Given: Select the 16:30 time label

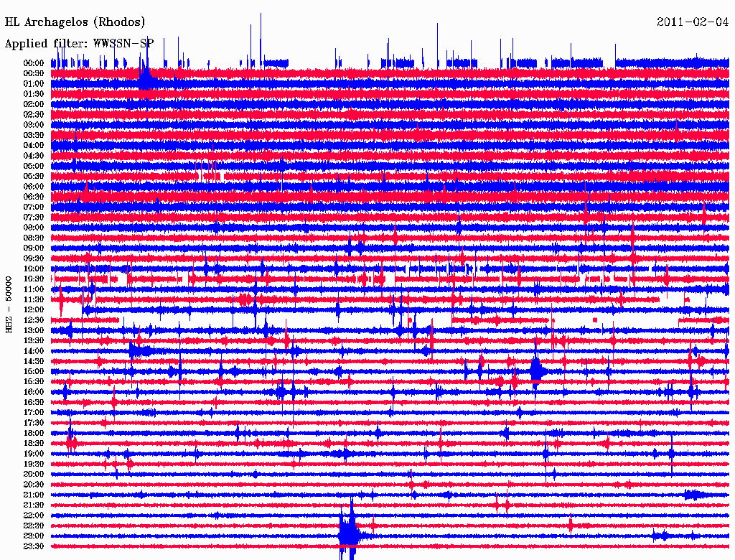Looking at the screenshot, I should (x=34, y=403).
